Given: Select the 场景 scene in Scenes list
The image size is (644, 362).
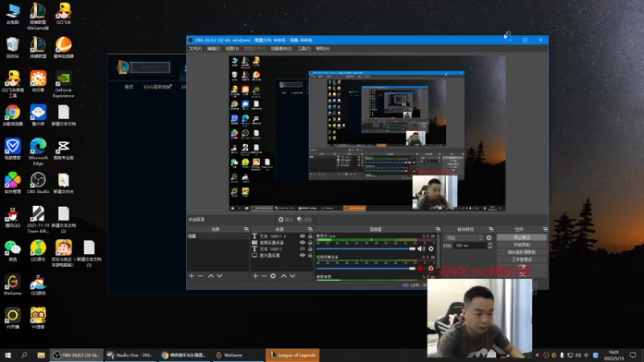Looking at the screenshot, I should 217,236.
